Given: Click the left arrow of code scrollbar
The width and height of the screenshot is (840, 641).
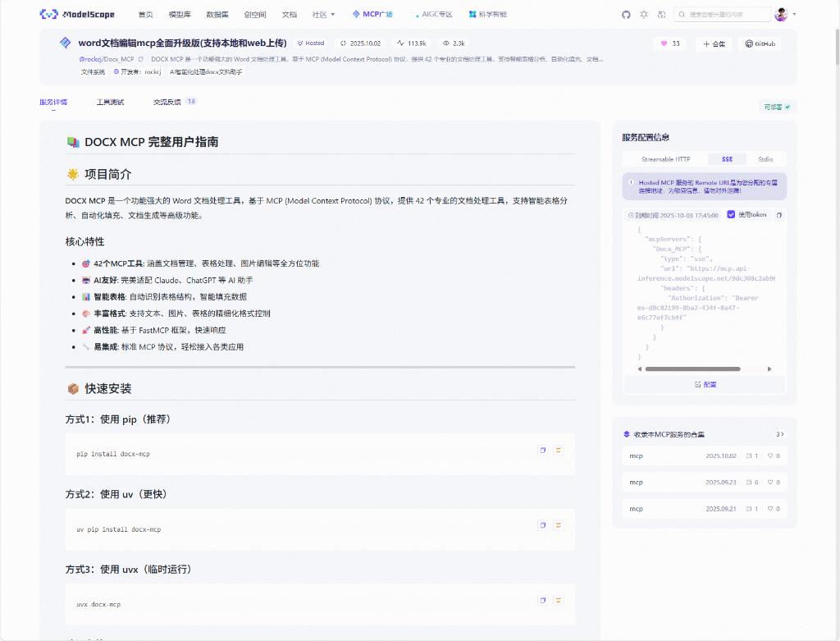Looking at the screenshot, I should click(640, 369).
